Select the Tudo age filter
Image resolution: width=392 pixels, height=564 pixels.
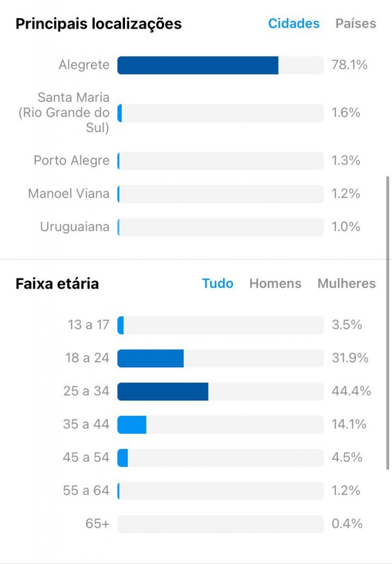pyautogui.click(x=217, y=284)
